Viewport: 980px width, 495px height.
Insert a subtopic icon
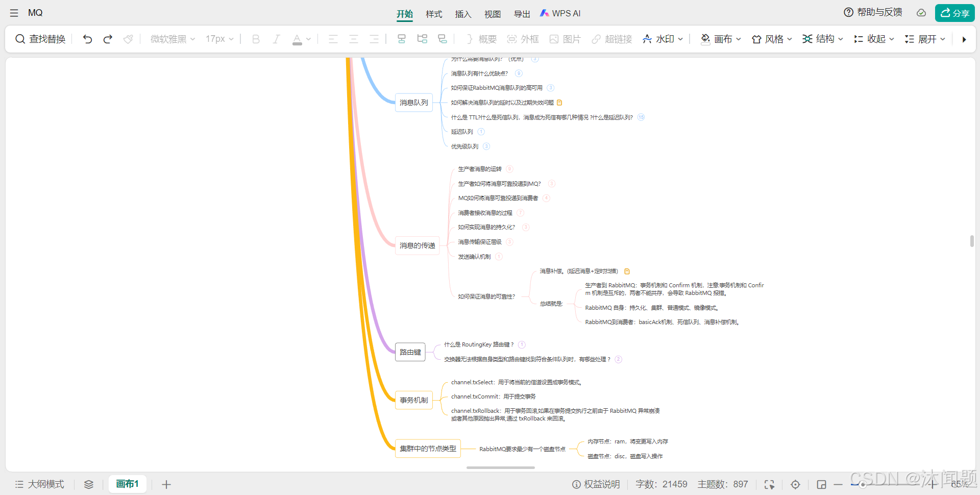(x=422, y=39)
